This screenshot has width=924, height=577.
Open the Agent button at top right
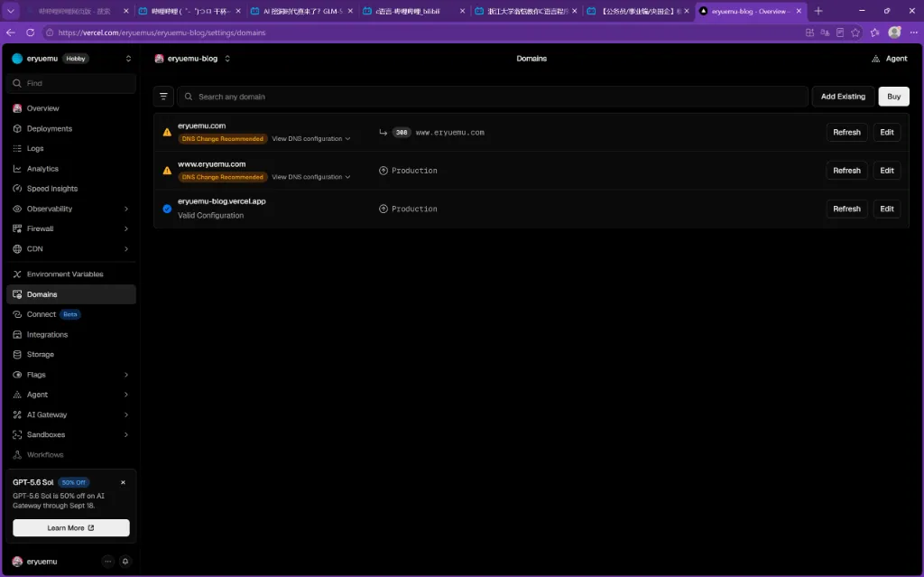point(889,59)
